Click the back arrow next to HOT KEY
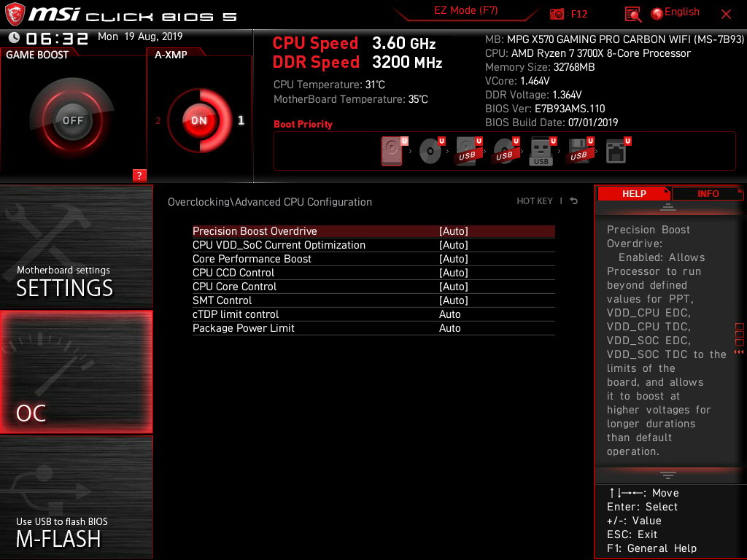The height and width of the screenshot is (560, 747). 574,201
